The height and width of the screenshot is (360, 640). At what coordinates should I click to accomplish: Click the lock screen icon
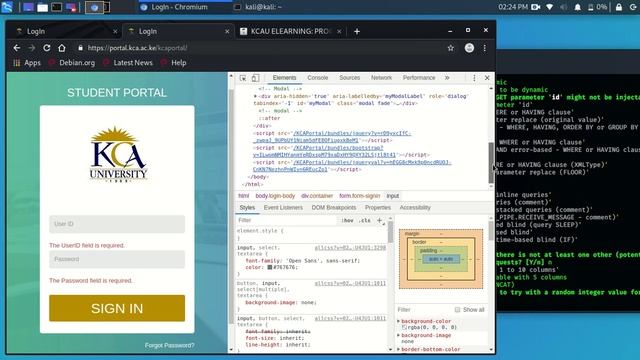tap(619, 7)
